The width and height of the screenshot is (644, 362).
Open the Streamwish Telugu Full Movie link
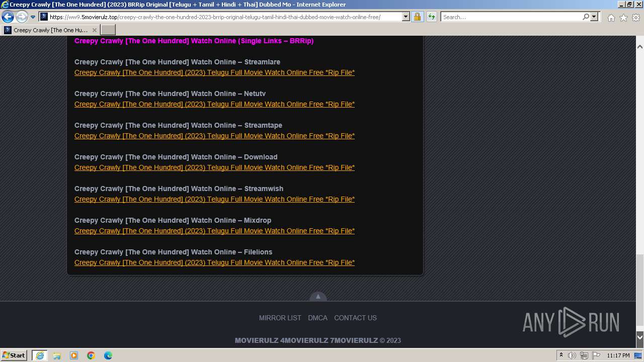pos(214,199)
